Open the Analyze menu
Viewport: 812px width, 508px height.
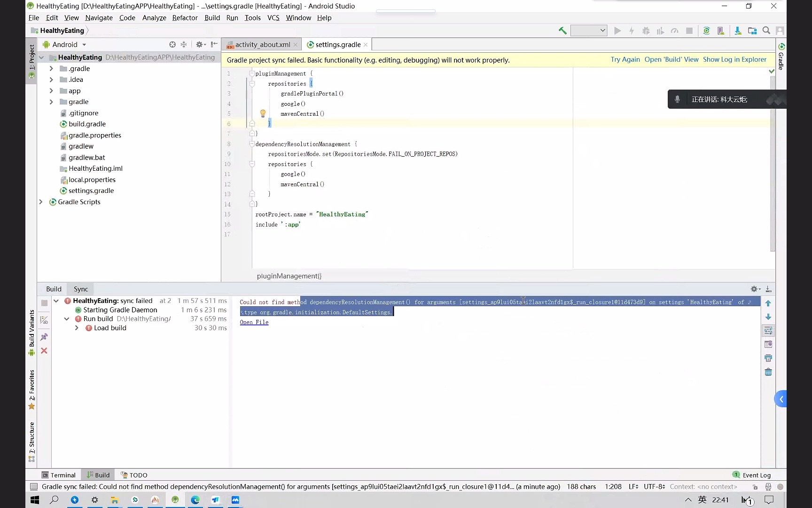154,18
